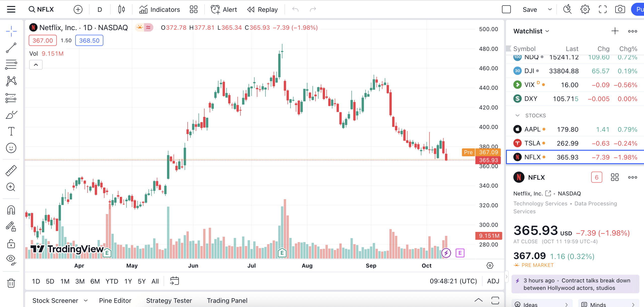Open the forecasting and measurement tools

[11, 98]
